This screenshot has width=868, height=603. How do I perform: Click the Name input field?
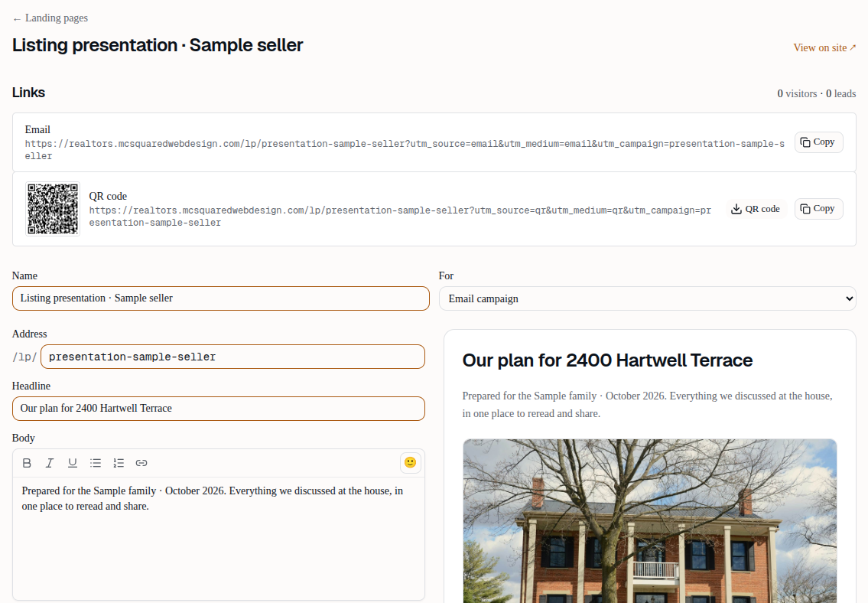[x=221, y=298]
